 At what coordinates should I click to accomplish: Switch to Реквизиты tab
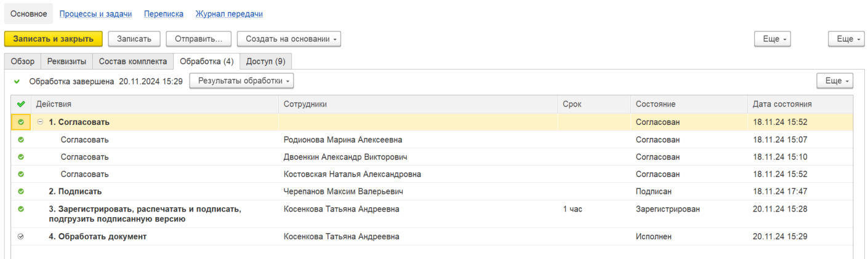click(67, 62)
